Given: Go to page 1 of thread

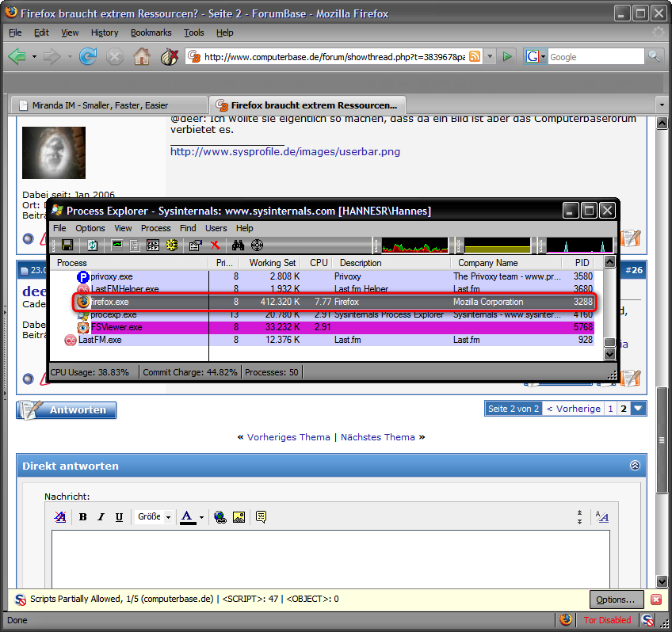Looking at the screenshot, I should coord(610,409).
